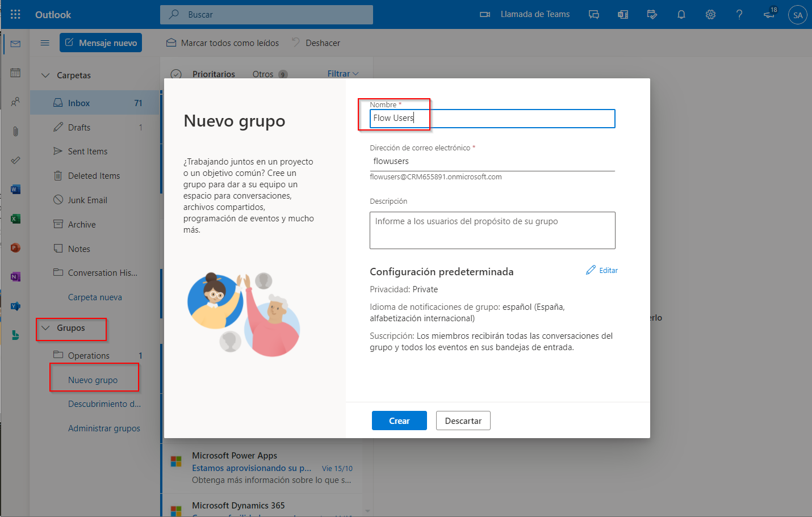Open the Filtrar dropdown
Viewport: 812px width, 517px height.
pos(343,74)
